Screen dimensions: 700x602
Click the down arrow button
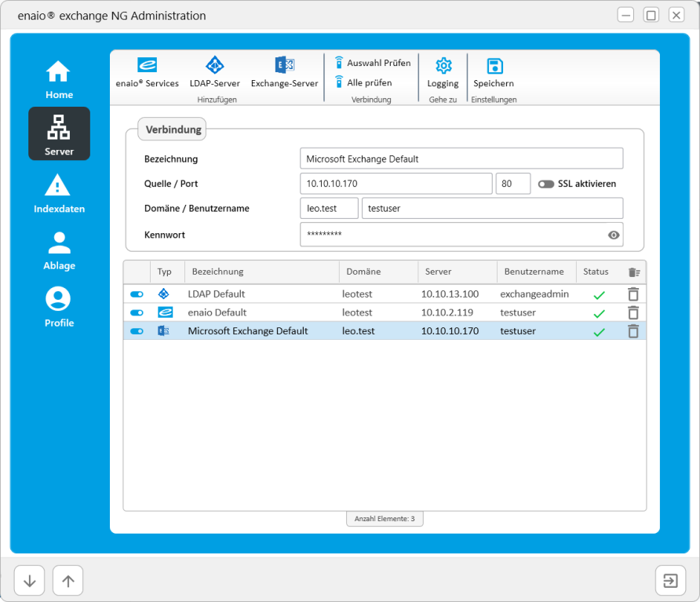30,581
